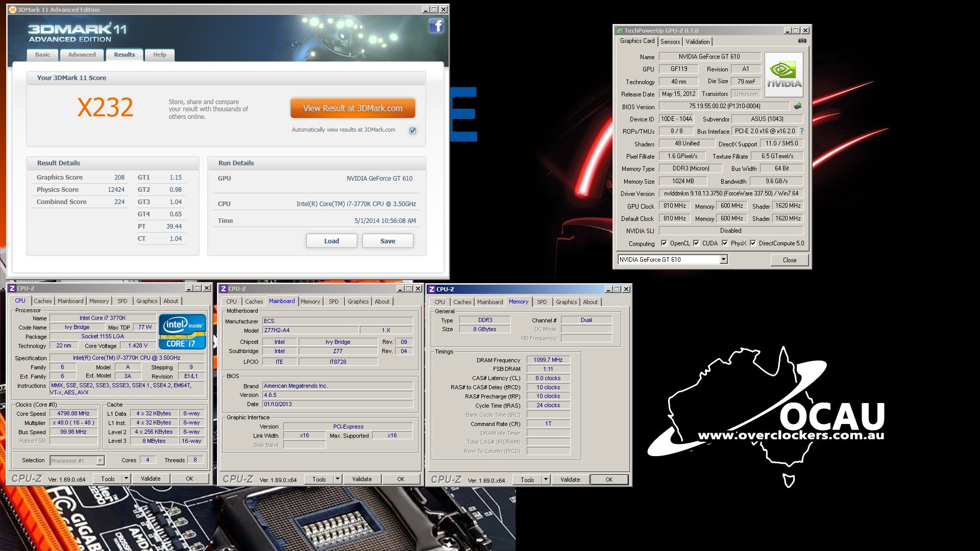Open SPD tab in CPU-Z Memory window
Viewport: 980px width, 551px height.
pyautogui.click(x=542, y=302)
